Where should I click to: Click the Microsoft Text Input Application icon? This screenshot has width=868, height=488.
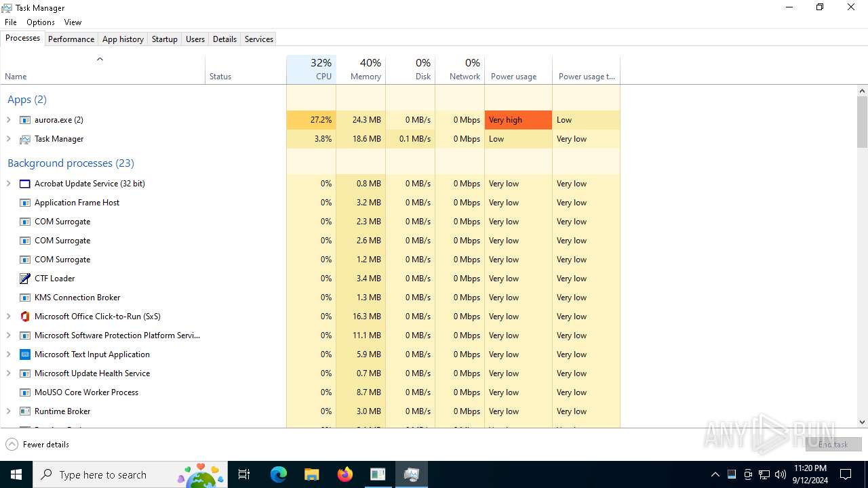(25, 354)
